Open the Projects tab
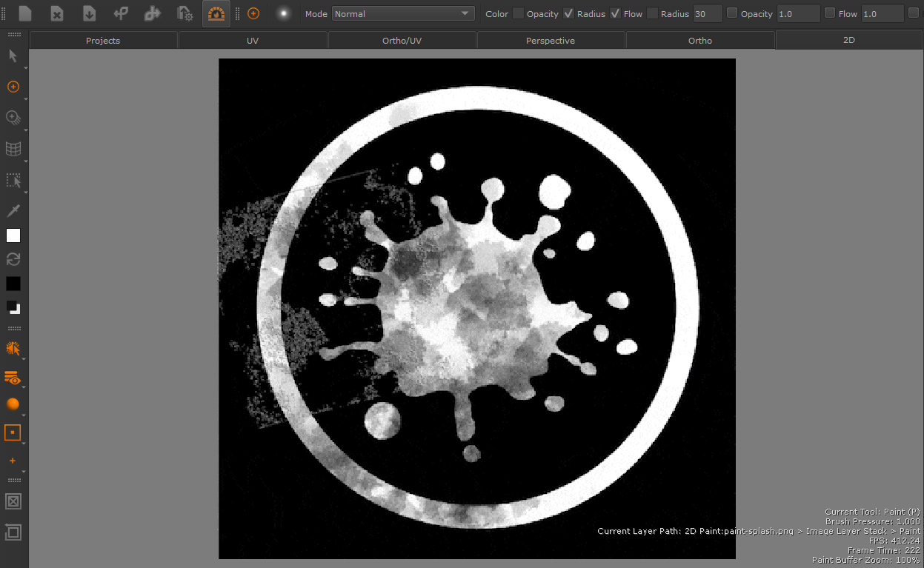Viewport: 924px width, 568px height. pos(103,41)
